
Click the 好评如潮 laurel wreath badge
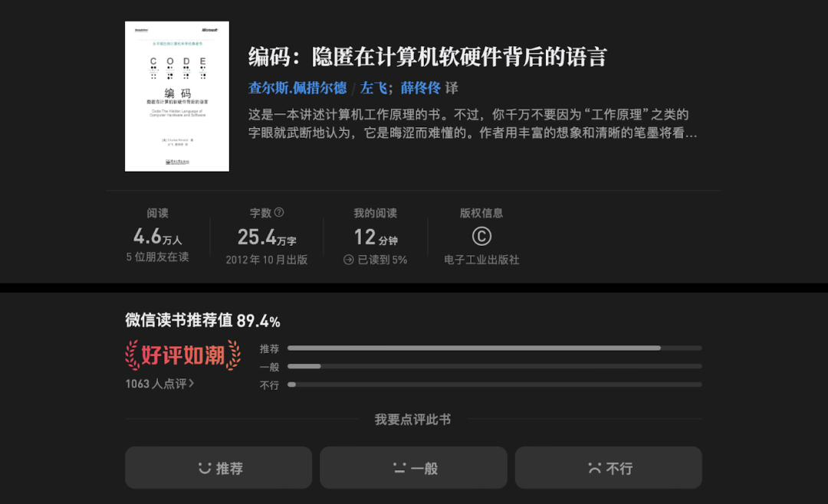(182, 355)
